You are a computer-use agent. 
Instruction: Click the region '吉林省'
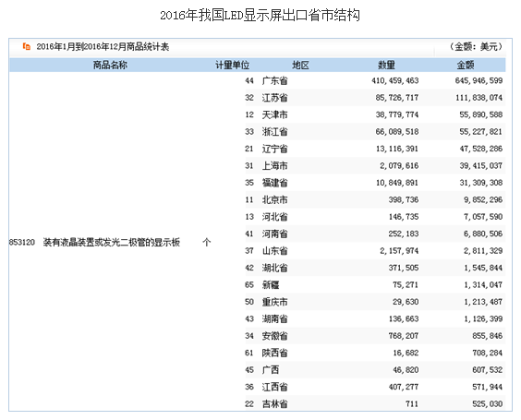[274, 404]
